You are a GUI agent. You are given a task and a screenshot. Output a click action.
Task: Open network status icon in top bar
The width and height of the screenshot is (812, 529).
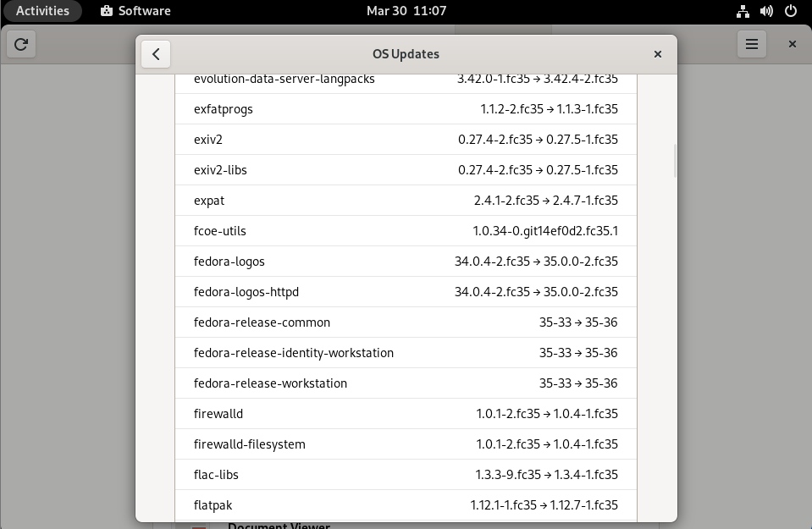[x=743, y=11]
